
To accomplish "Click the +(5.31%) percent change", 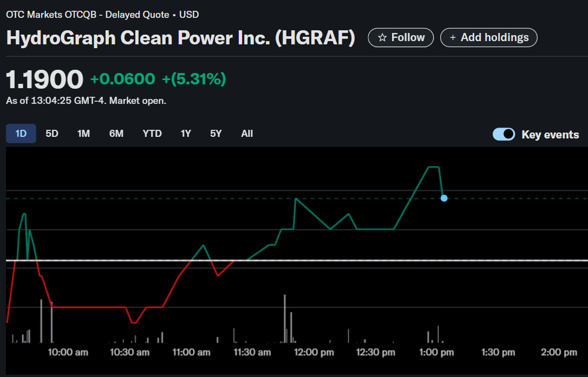I will coord(194,78).
